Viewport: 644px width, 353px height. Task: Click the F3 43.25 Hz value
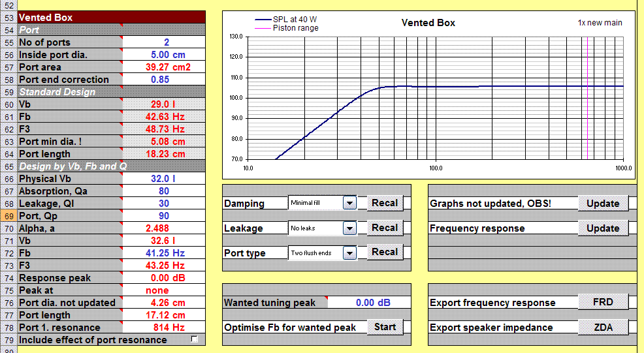click(164, 266)
